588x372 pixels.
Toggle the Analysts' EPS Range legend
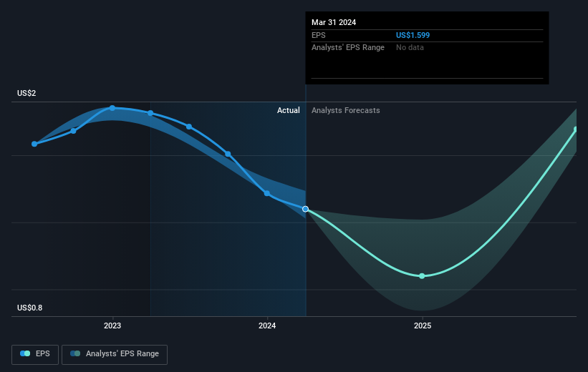pos(115,354)
